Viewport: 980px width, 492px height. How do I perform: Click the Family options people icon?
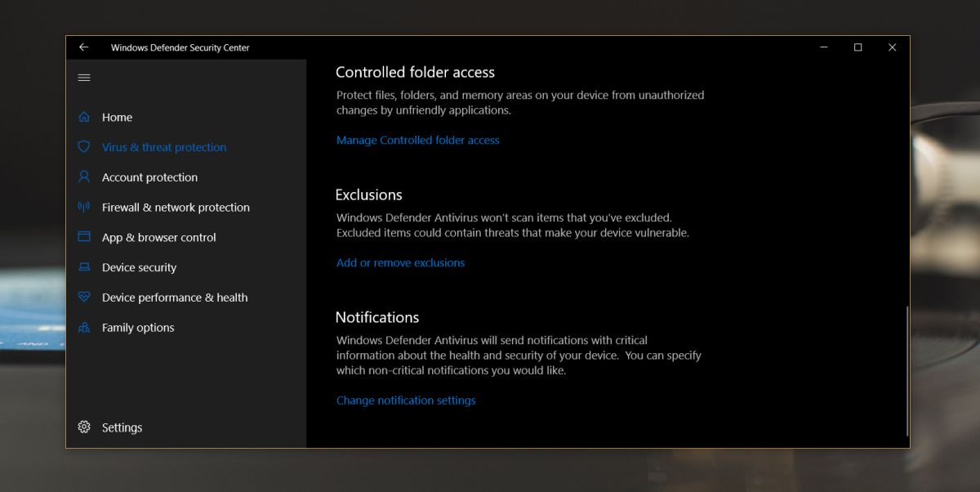tap(84, 328)
